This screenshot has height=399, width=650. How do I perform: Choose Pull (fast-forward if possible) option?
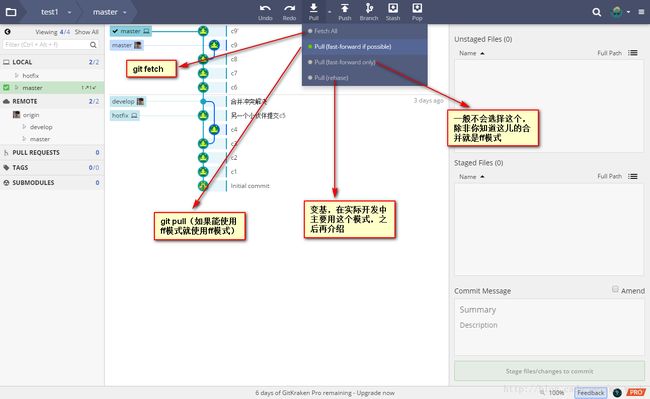364,46
